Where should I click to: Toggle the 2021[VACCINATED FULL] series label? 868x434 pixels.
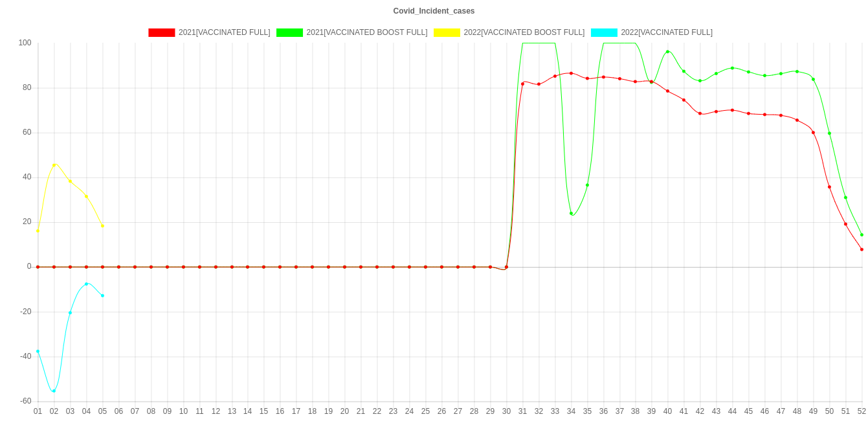(224, 32)
